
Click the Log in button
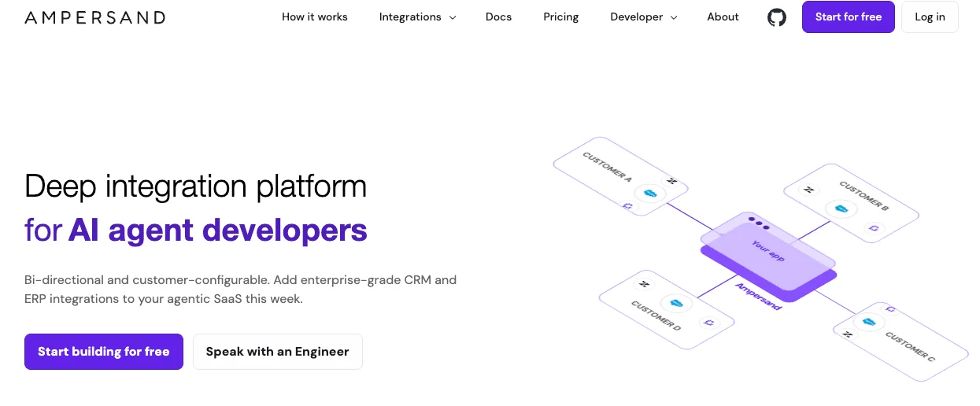tap(930, 17)
